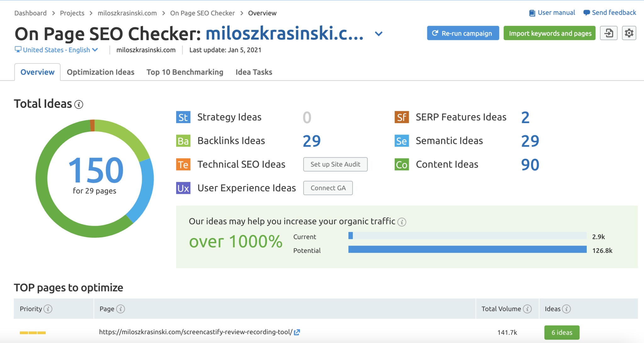Click the Last update: Jan 5, 2021 text
Image resolution: width=644 pixels, height=343 pixels.
[x=225, y=50]
